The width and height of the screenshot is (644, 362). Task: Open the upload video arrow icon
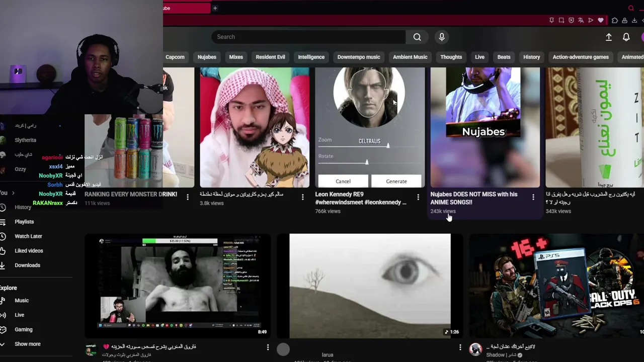(608, 37)
